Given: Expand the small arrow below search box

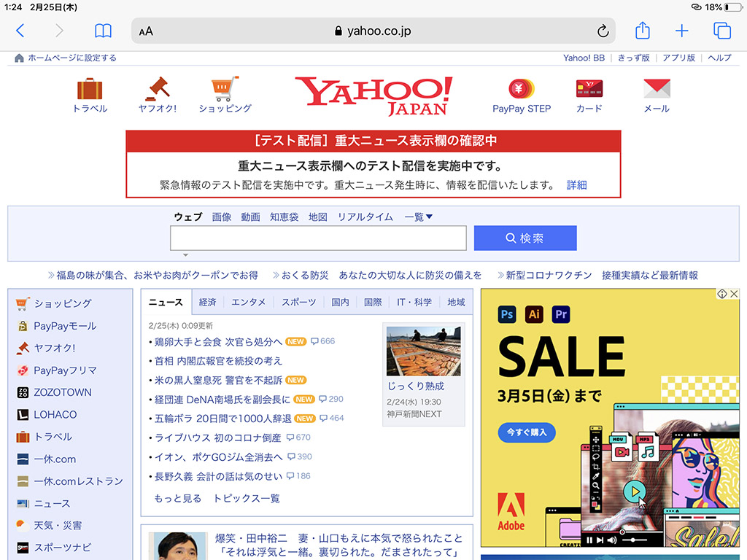Looking at the screenshot, I should [x=185, y=255].
